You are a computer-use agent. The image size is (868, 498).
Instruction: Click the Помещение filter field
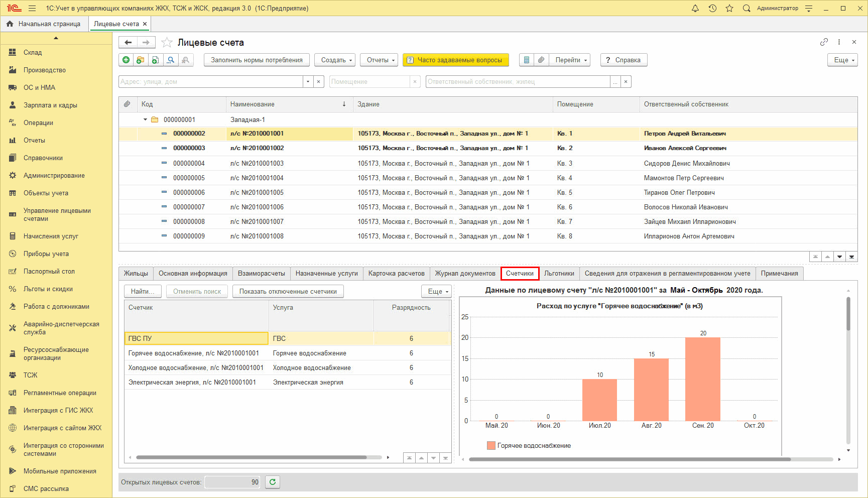click(369, 81)
